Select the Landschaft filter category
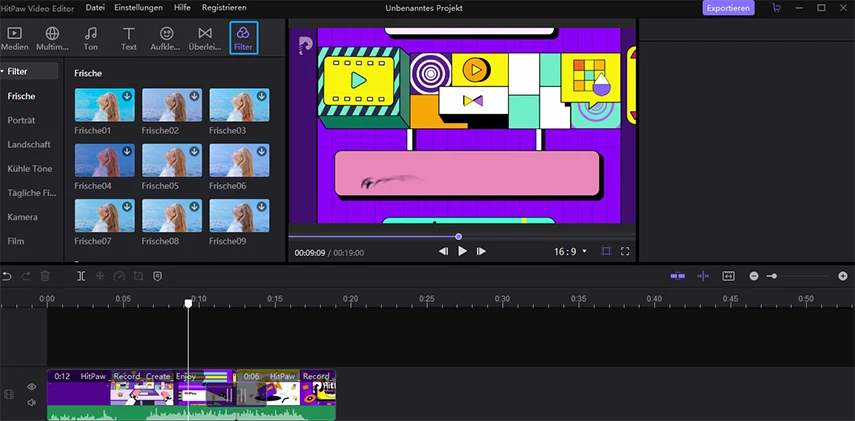 [x=29, y=145]
